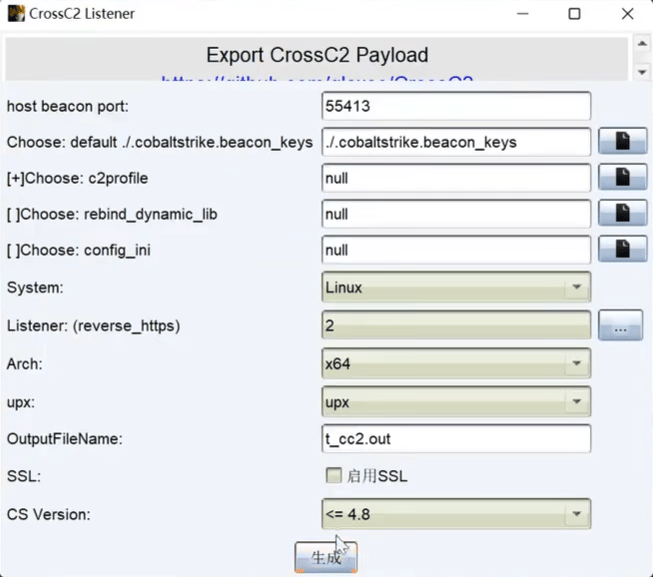Open the System dropdown showing Linux

coord(456,287)
